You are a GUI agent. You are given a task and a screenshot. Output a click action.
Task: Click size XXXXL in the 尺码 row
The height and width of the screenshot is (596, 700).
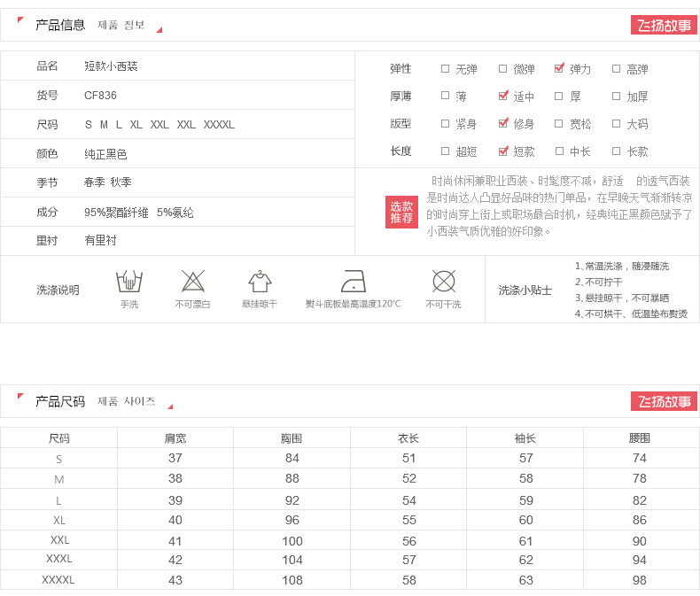[219, 125]
